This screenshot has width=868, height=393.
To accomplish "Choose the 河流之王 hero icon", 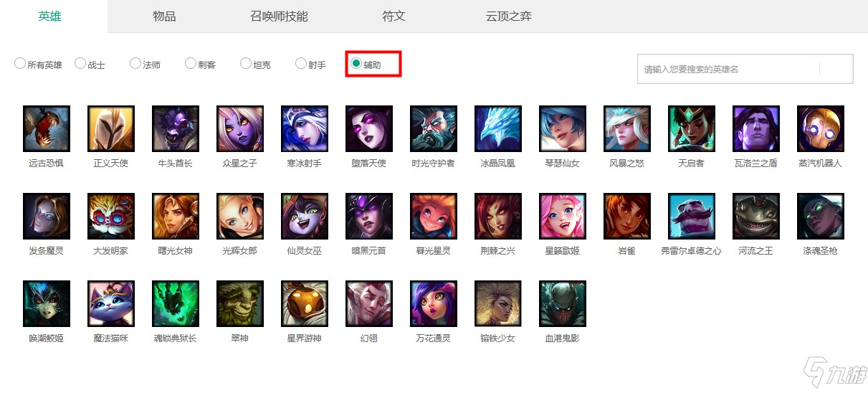I will tap(756, 217).
